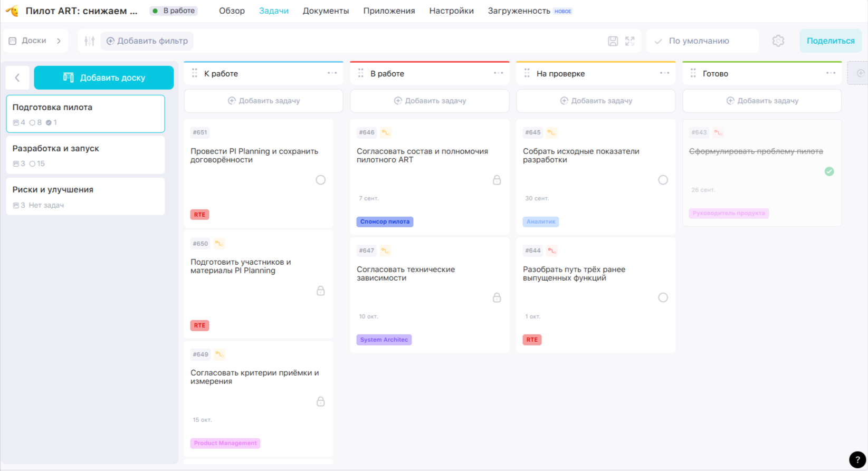
Task: Open the three-dot menu of column На проверке
Action: (664, 73)
